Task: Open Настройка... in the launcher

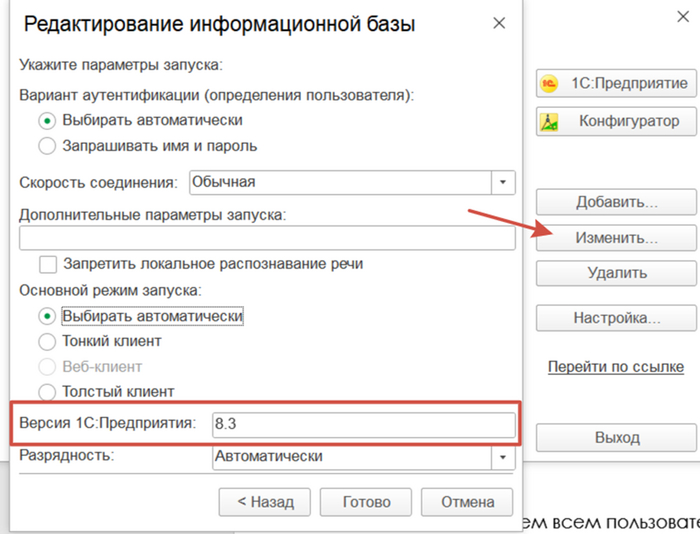Action: tap(616, 318)
